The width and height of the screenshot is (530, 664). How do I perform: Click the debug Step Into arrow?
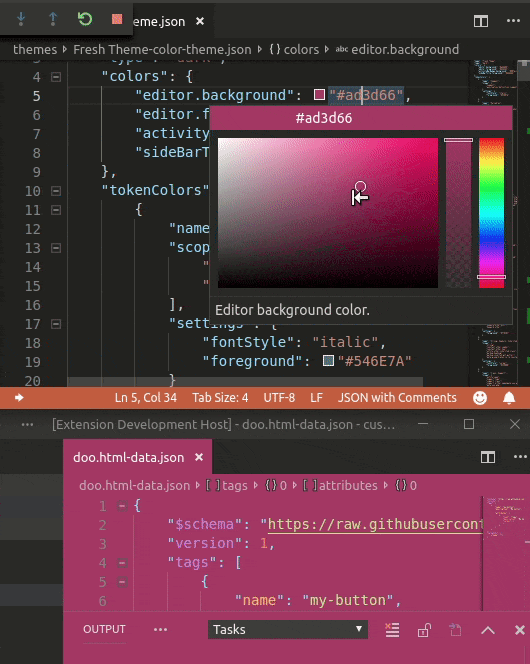21,19
